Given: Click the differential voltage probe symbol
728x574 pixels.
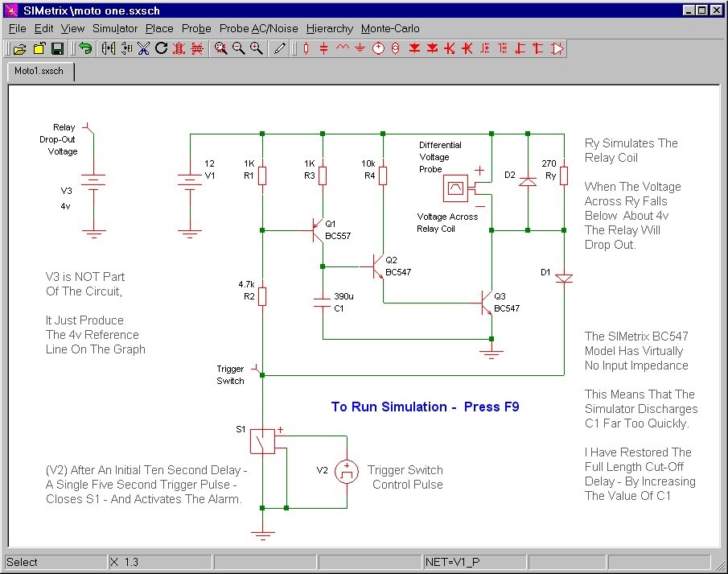Looking at the screenshot, I should tap(454, 189).
